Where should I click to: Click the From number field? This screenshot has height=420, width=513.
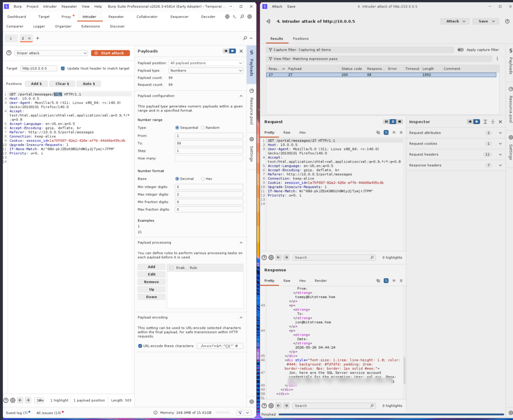209,136
